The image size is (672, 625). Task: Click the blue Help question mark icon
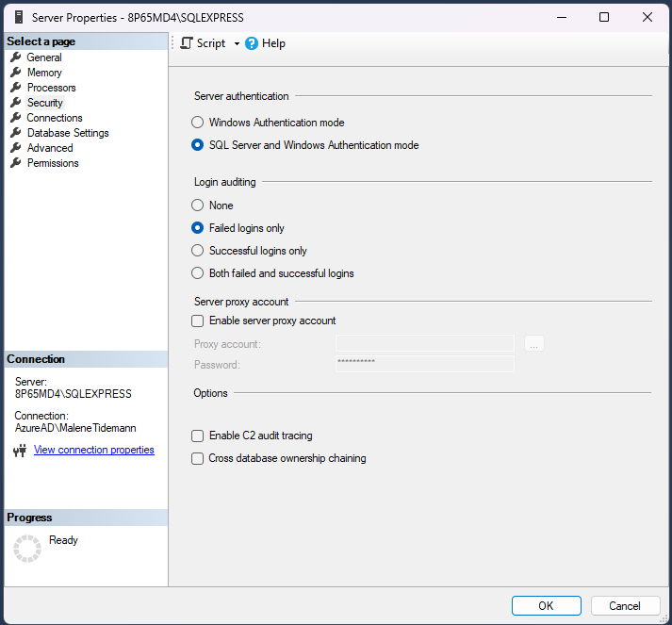(x=252, y=43)
